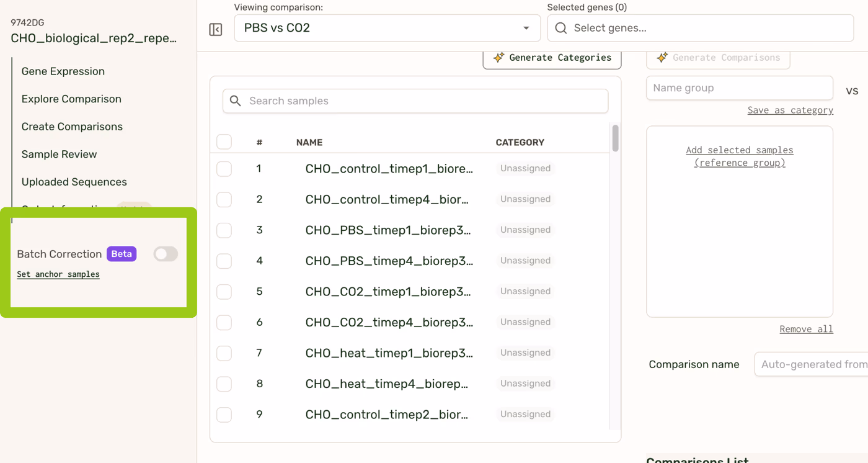Click the Set anchor samples link

[58, 274]
